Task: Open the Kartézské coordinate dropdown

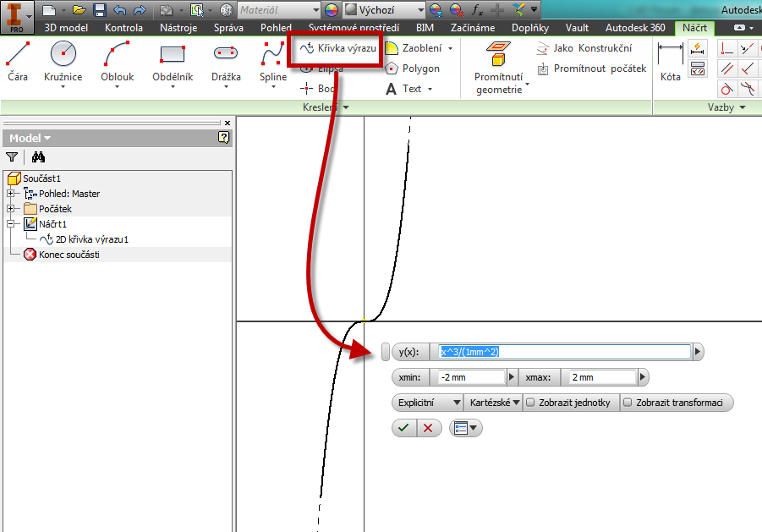Action: (494, 403)
